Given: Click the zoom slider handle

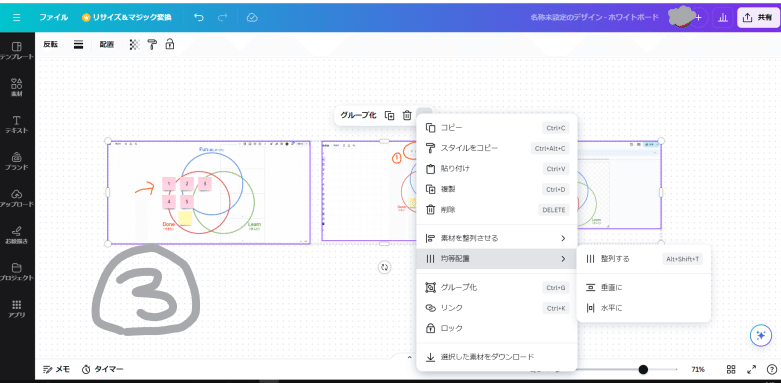Looking at the screenshot, I should 643,370.
